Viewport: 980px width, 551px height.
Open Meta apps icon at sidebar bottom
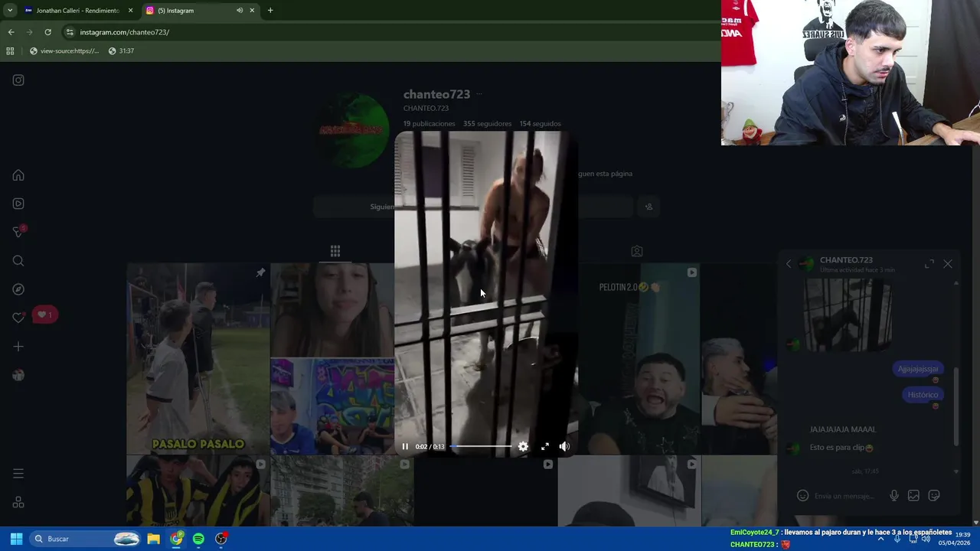[18, 503]
